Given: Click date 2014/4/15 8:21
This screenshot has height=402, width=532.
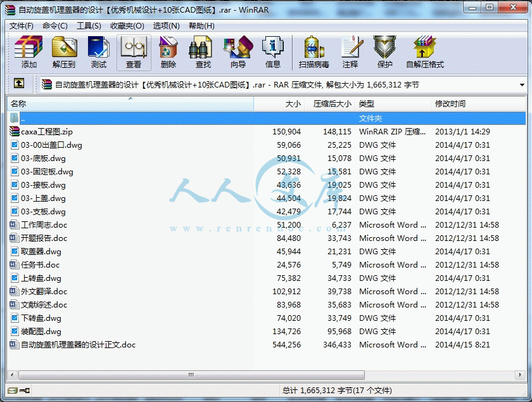Looking at the screenshot, I should click(x=462, y=344).
